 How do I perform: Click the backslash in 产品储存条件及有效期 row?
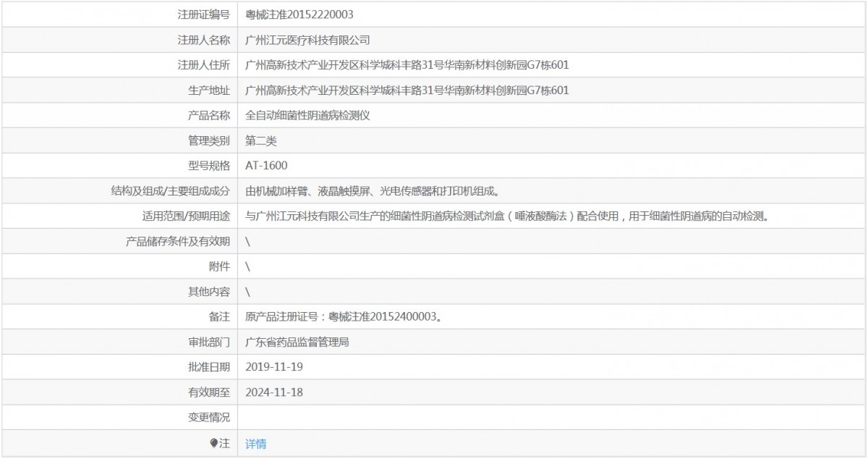pyautogui.click(x=248, y=241)
